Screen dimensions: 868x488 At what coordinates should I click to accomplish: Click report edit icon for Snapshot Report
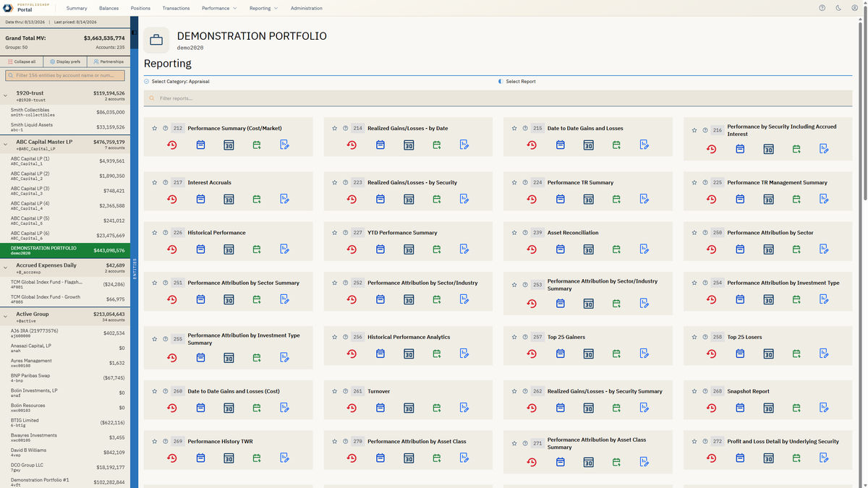(824, 408)
